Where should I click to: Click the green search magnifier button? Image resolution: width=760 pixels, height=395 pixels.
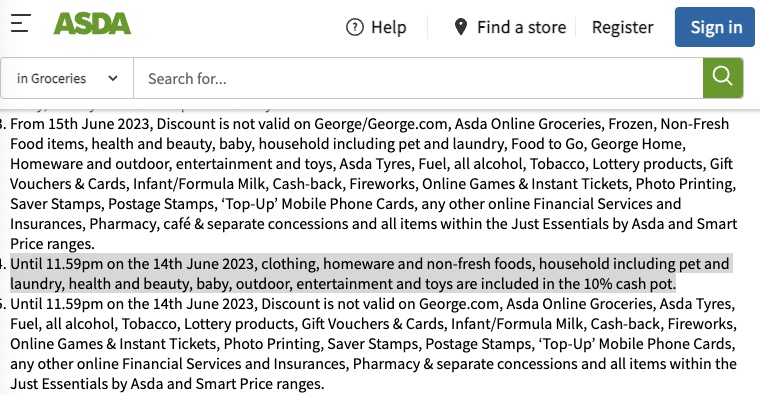coord(723,78)
